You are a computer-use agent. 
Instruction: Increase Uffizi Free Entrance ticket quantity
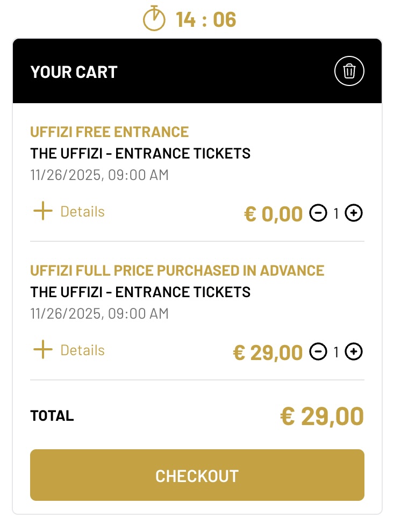click(x=354, y=213)
